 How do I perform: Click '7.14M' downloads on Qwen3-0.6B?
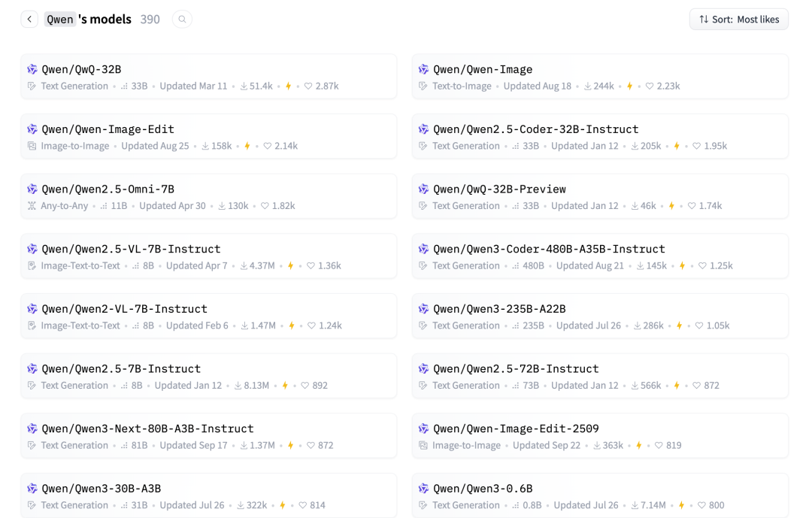pos(653,505)
